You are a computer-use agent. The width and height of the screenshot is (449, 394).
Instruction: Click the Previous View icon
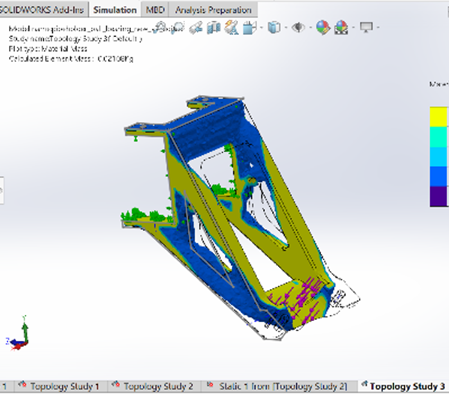click(x=196, y=27)
